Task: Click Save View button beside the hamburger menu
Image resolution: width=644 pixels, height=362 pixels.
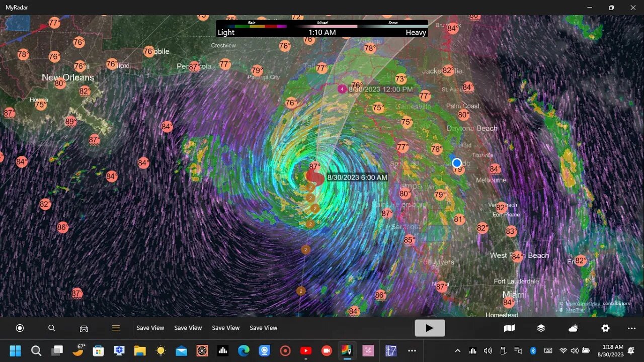Action: click(x=150, y=328)
